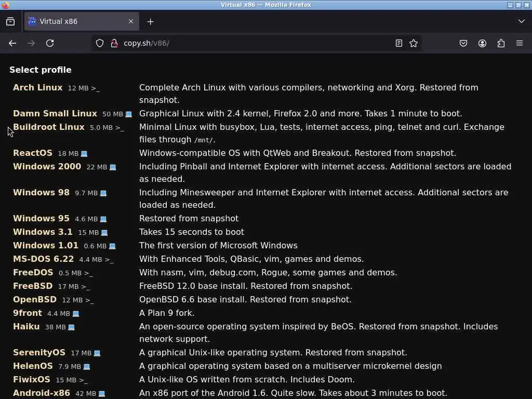The height and width of the screenshot is (399, 532).
Task: List all tabs with the chevron
Action: pyautogui.click(x=522, y=21)
